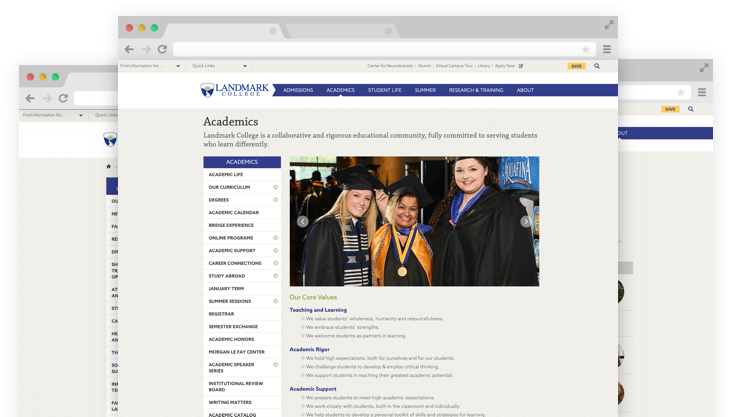The width and height of the screenshot is (732, 417).
Task: Open the Quick Links dropdown in the front window
Action: pyautogui.click(x=219, y=66)
